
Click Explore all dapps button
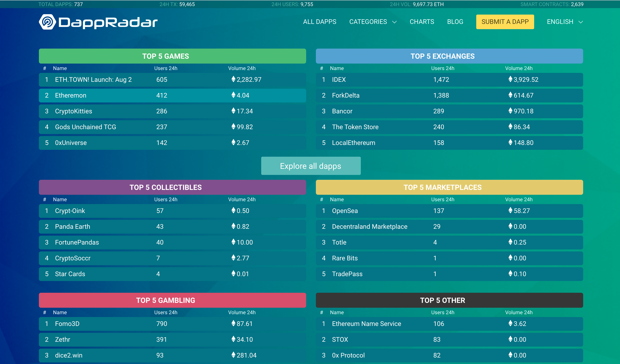click(311, 166)
